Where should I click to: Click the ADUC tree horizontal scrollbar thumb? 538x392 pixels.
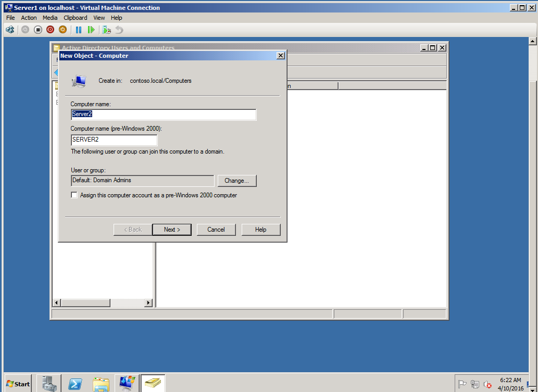point(86,303)
